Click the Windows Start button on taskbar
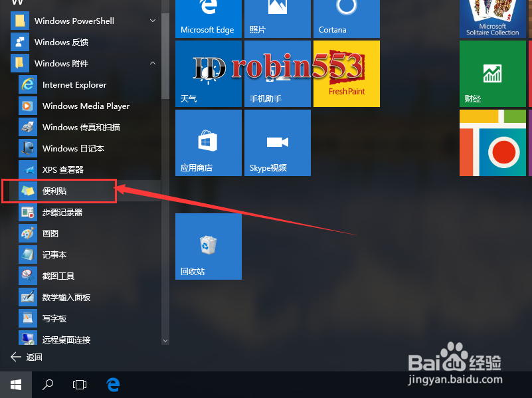 (x=15, y=384)
